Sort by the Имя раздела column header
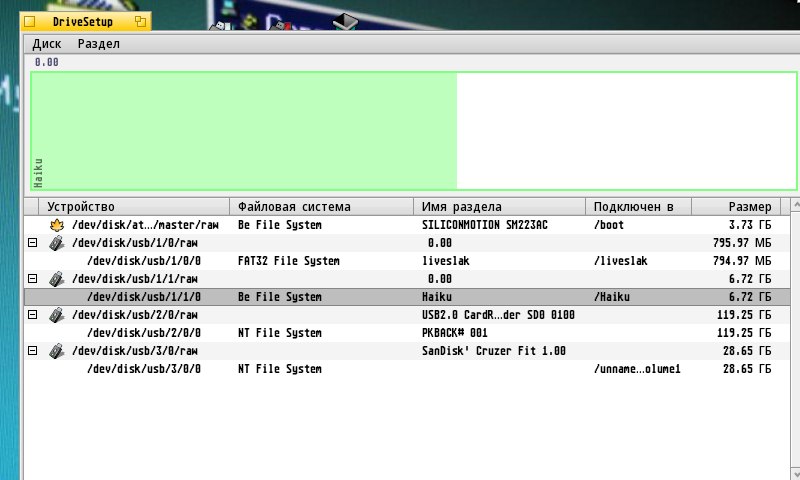This screenshot has height=480, width=800. coord(499,207)
